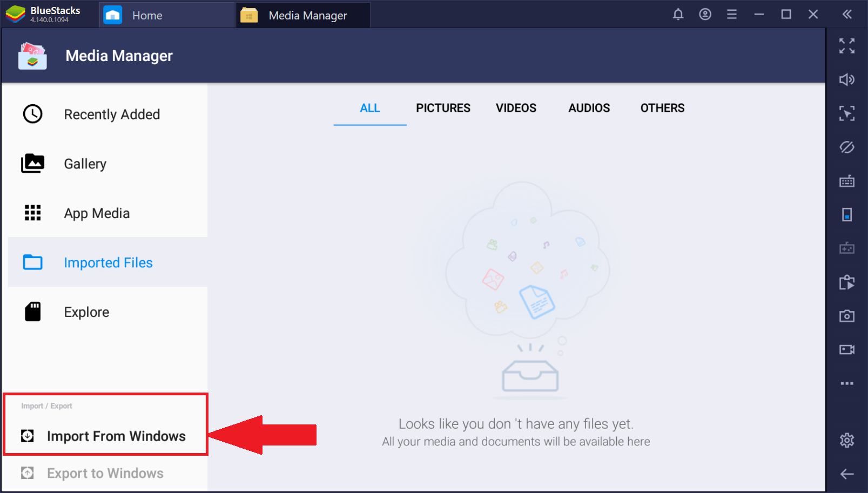The height and width of the screenshot is (493, 868).
Task: Switch to the Home tab
Action: tap(167, 15)
